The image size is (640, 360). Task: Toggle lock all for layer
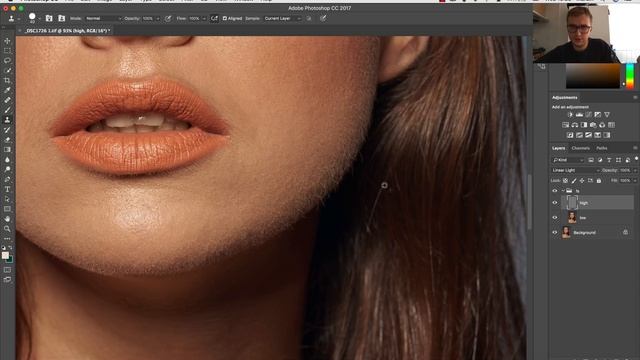tap(599, 180)
